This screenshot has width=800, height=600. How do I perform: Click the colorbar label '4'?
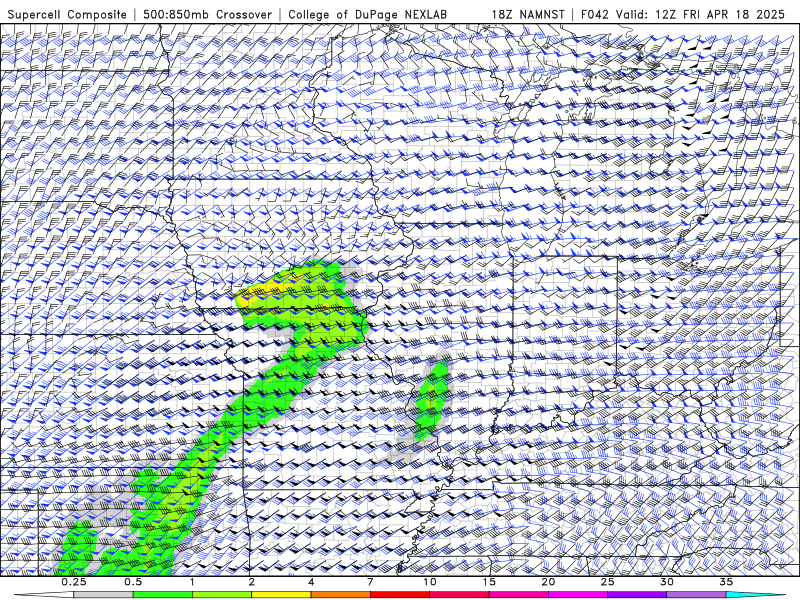click(x=311, y=582)
